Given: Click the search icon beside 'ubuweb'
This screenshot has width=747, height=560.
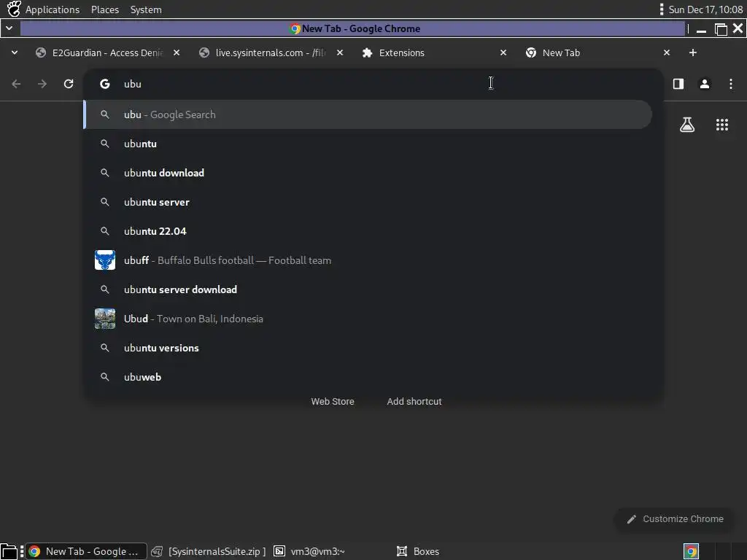Looking at the screenshot, I should [105, 377].
